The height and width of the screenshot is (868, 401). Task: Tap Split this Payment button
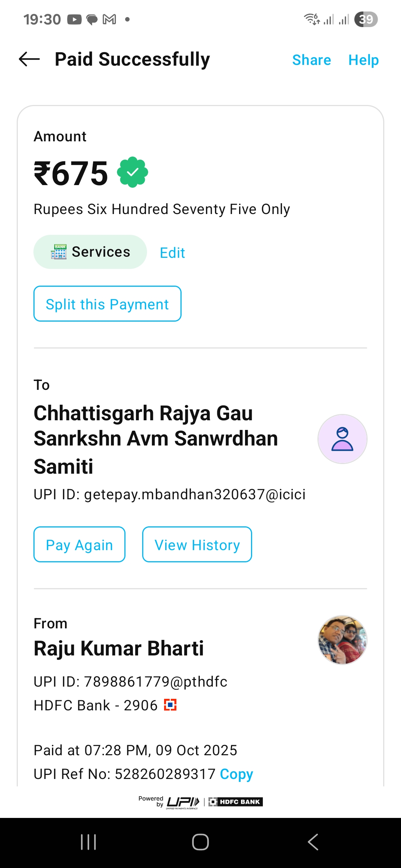pyautogui.click(x=107, y=304)
